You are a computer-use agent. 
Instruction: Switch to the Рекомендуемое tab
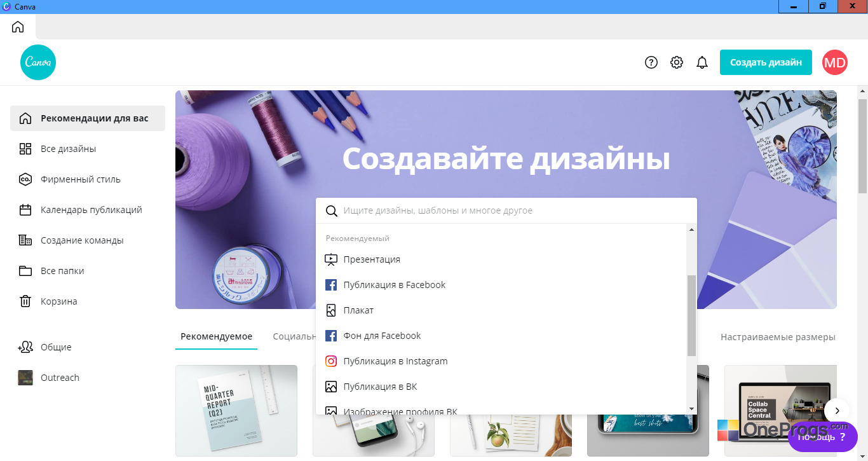(216, 337)
